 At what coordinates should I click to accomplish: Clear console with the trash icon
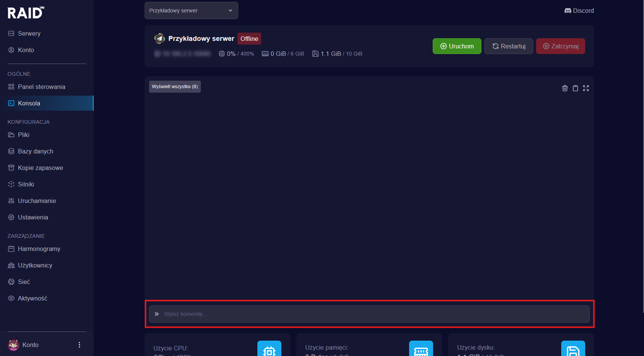[x=565, y=88]
